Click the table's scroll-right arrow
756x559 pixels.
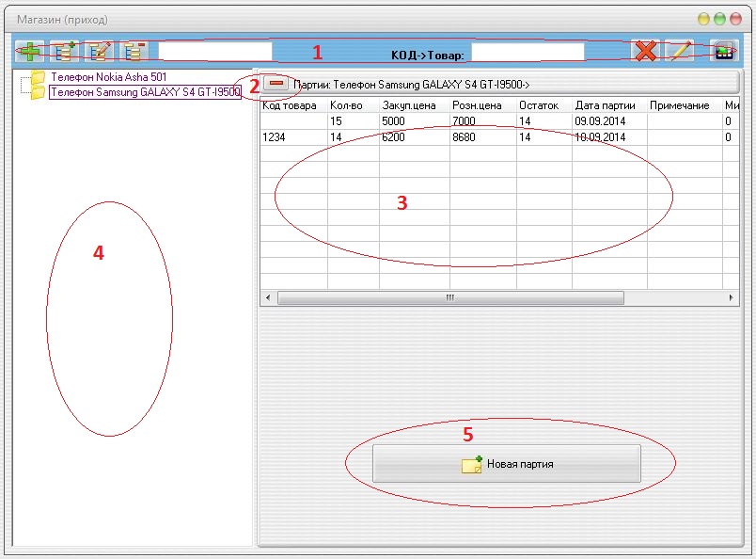tap(731, 297)
